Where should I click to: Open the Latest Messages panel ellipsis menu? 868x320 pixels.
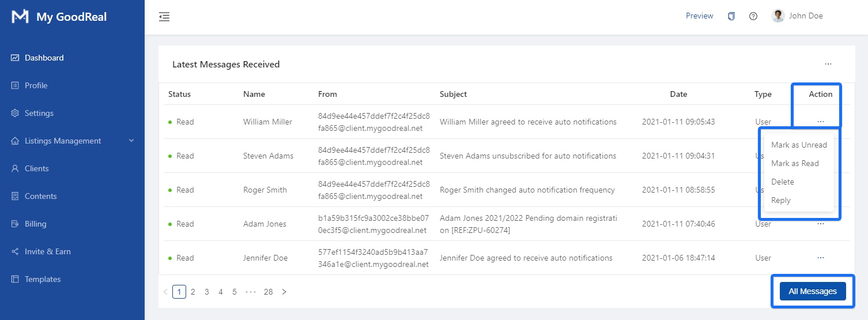tap(828, 64)
